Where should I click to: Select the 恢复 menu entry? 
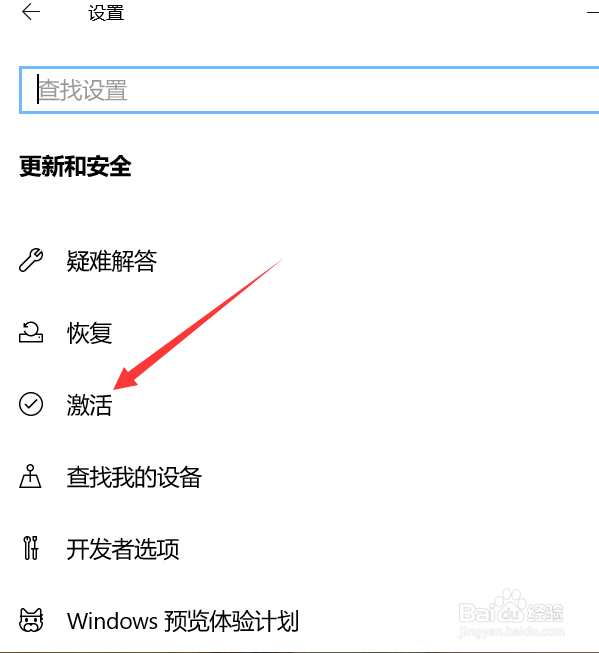(x=89, y=333)
